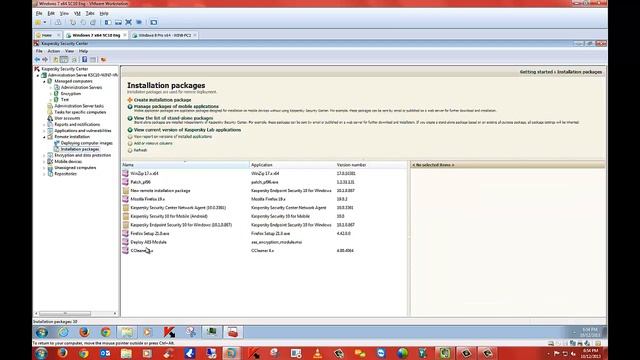Select Administration Server tasks tree item
Viewport: 640px width, 360px height.
click(79, 106)
